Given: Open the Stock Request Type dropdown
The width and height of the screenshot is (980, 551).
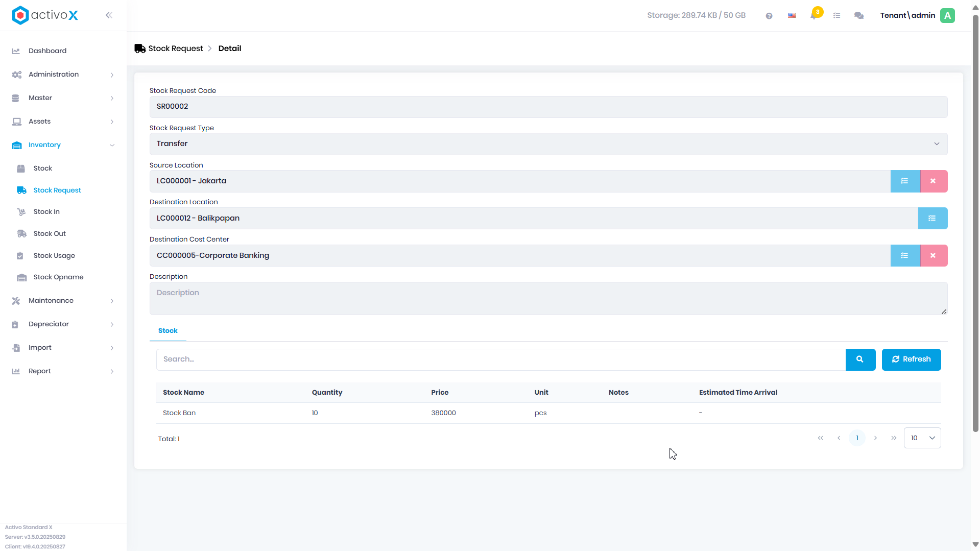Looking at the screenshot, I should (548, 144).
